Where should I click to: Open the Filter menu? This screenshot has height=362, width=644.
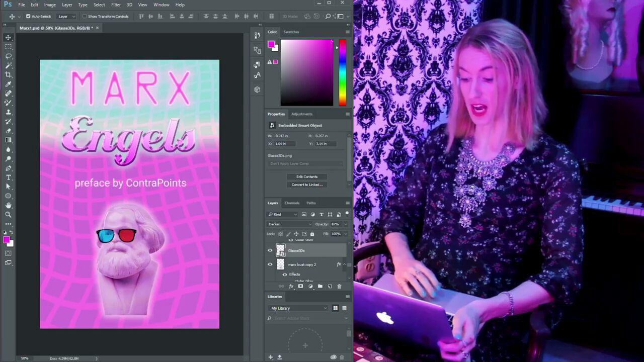tap(116, 5)
